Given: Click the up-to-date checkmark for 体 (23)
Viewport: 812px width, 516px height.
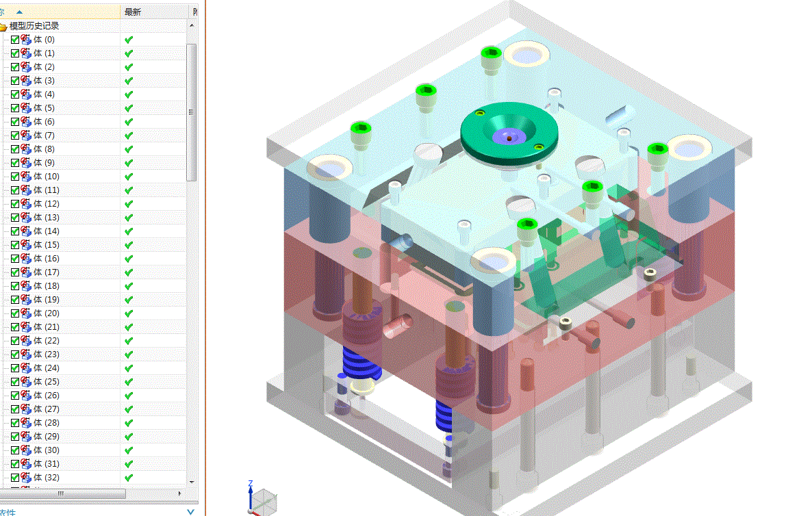Looking at the screenshot, I should [129, 354].
